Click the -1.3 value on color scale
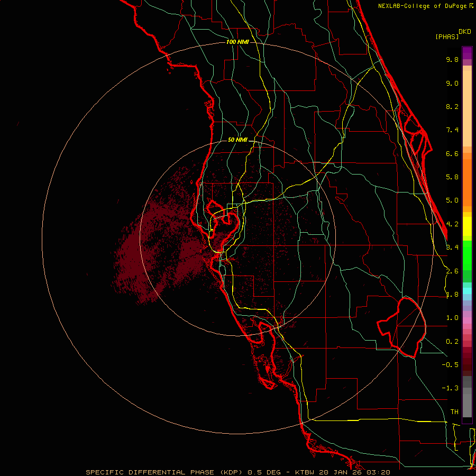 [450, 388]
